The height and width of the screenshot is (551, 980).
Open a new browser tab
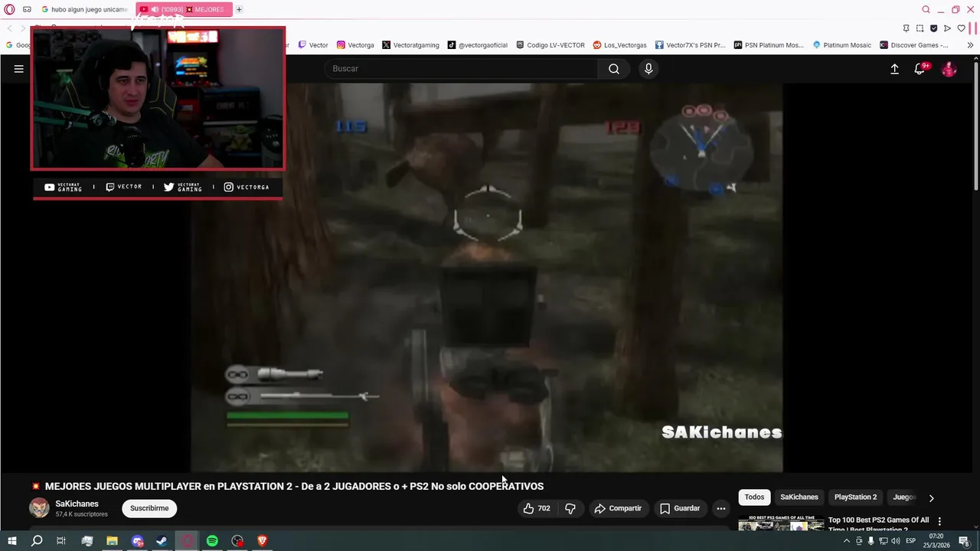tap(239, 9)
